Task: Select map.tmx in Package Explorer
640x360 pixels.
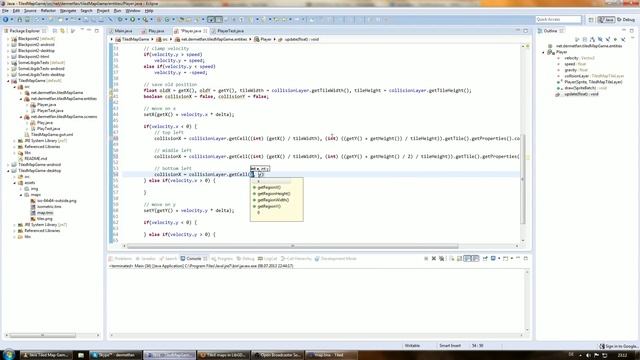Action: [x=45, y=213]
